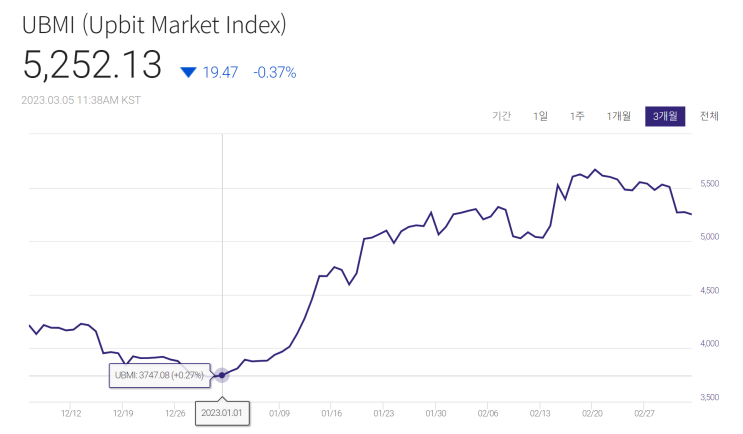
Task: Select the highlighted 3개월 period tab
Action: [x=665, y=116]
